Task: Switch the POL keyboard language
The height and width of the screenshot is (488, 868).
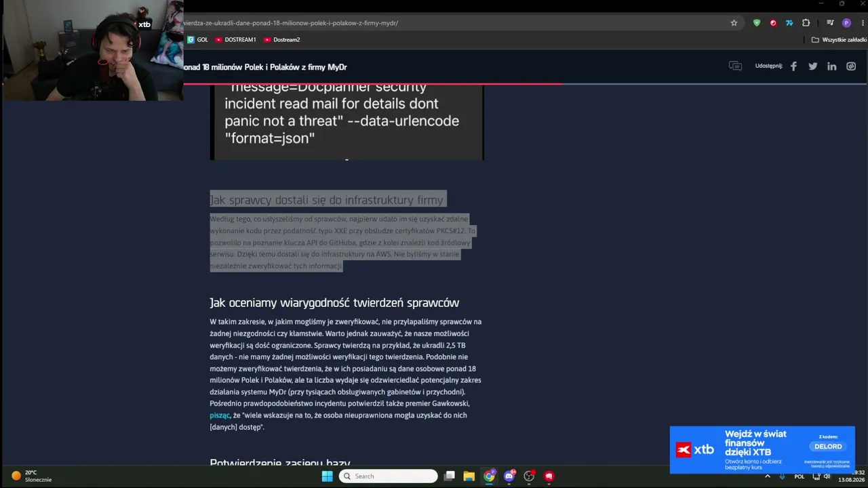Action: (x=800, y=476)
